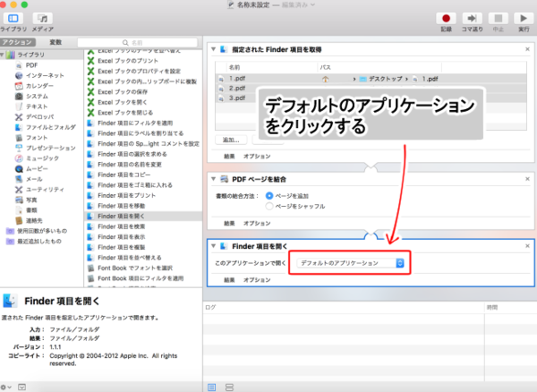
Task: Switch to the アクション tab
Action: click(17, 42)
